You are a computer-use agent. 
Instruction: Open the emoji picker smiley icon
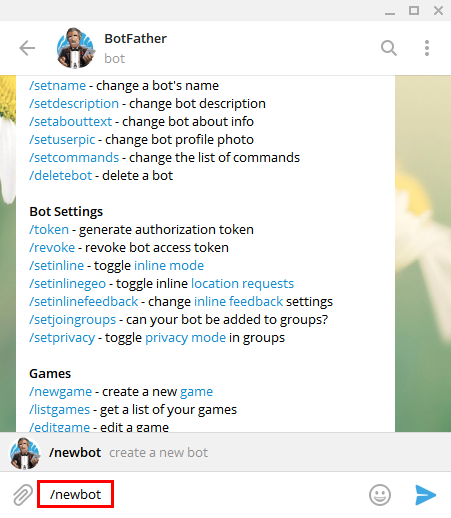point(380,495)
